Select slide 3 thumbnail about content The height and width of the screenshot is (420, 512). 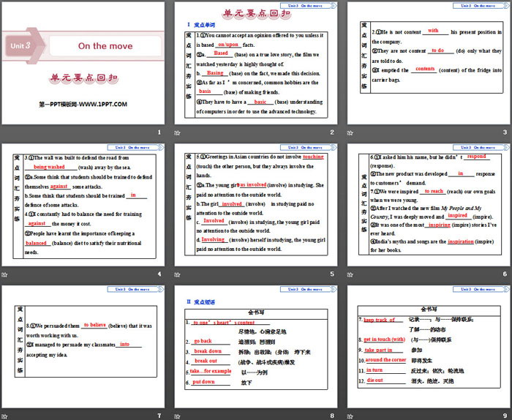click(x=429, y=63)
